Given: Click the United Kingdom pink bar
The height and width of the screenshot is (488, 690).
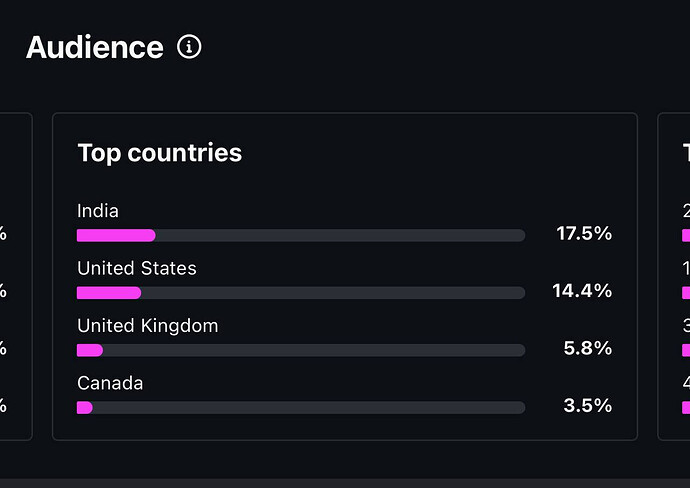Looking at the screenshot, I should click(x=90, y=350).
